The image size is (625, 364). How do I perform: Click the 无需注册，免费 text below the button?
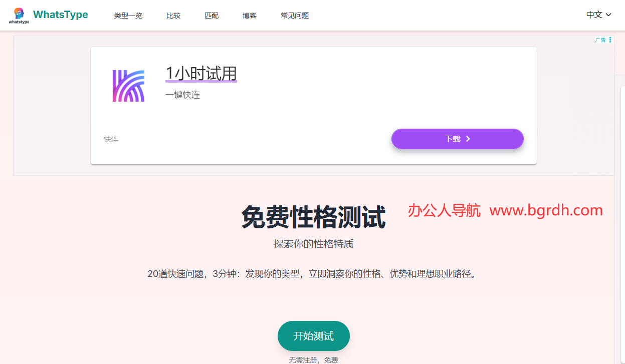313,359
